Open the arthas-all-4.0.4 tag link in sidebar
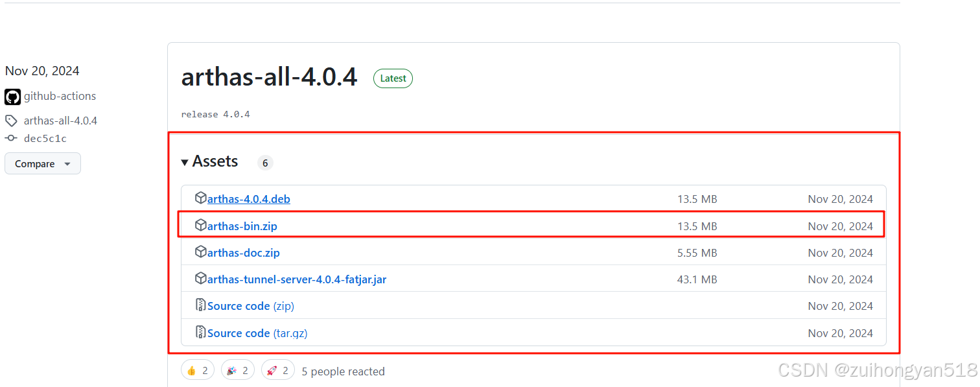The image size is (980, 387). tap(60, 121)
